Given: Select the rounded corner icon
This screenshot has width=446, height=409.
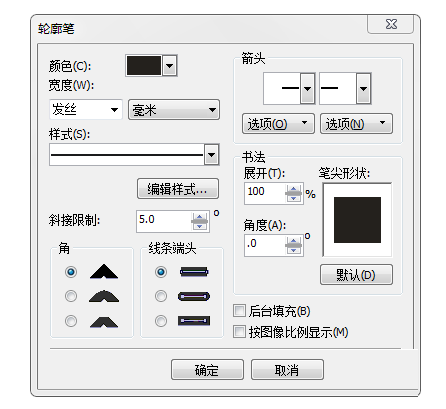Looking at the screenshot, I should 104,296.
